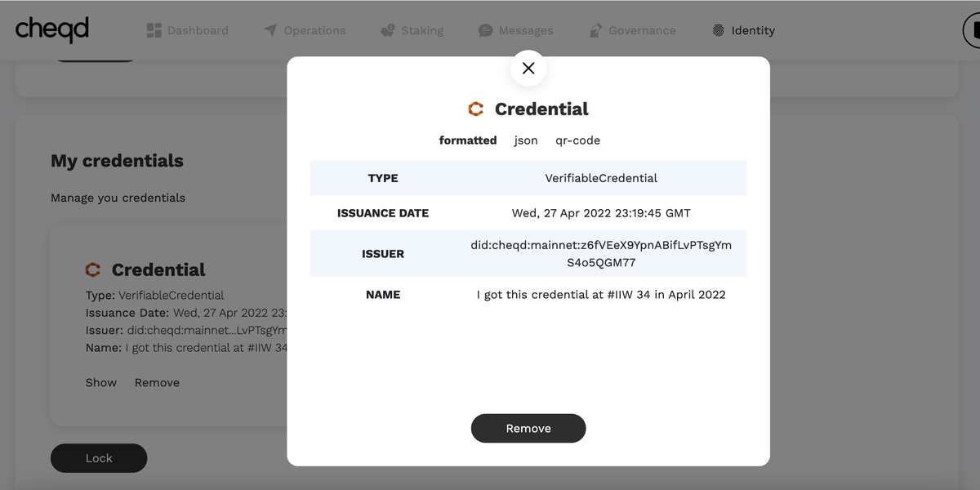Viewport: 980px width, 490px height.
Task: Click the Identity fingerprint icon
Action: point(718,30)
